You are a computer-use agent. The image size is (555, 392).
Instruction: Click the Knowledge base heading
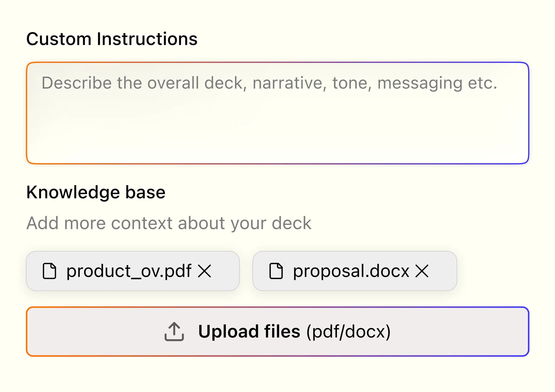click(x=96, y=193)
